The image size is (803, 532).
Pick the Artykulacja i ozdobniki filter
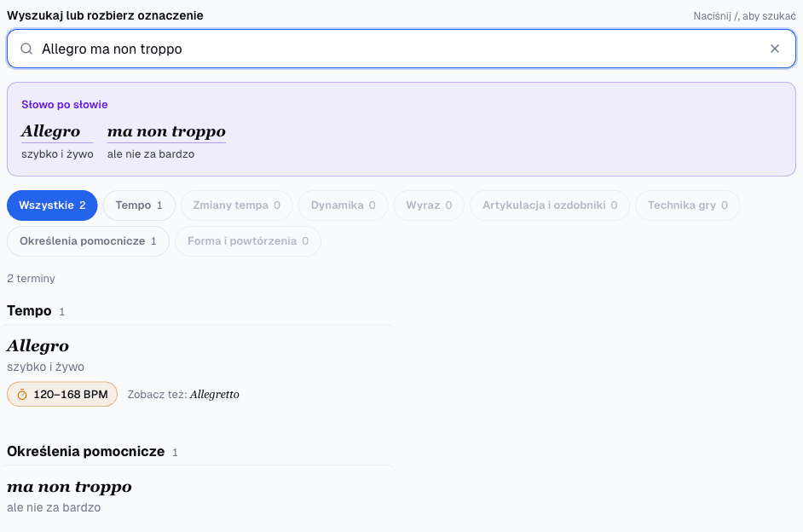(x=550, y=205)
